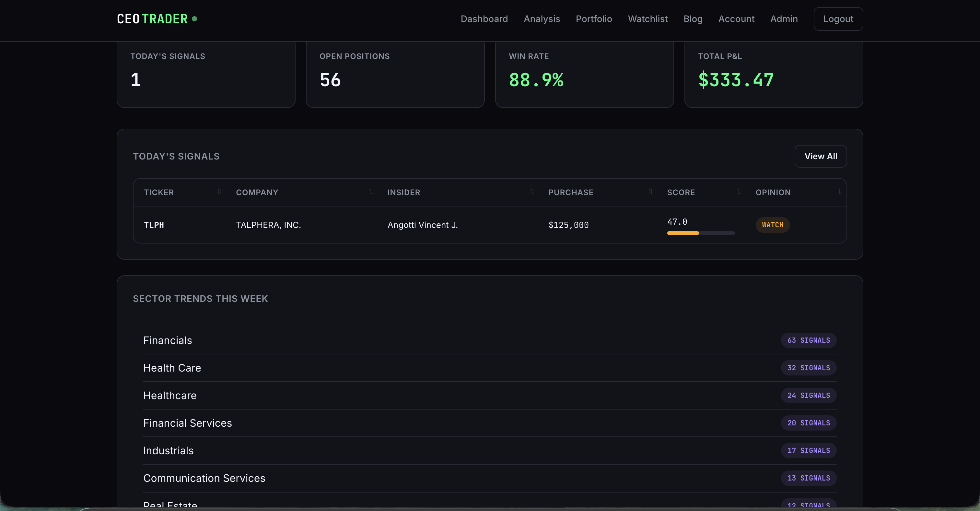980x511 pixels.
Task: Click View All signals button
Action: (821, 156)
